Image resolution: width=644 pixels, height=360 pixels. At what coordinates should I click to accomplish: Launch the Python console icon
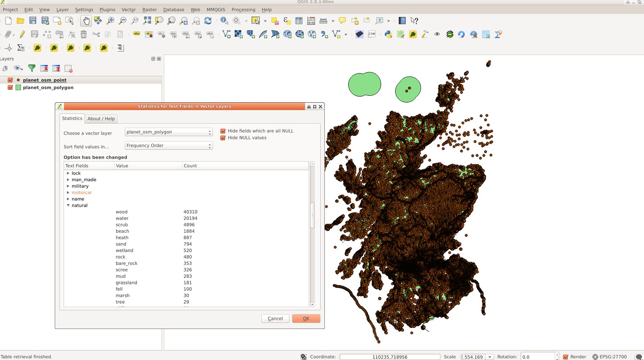point(388,34)
